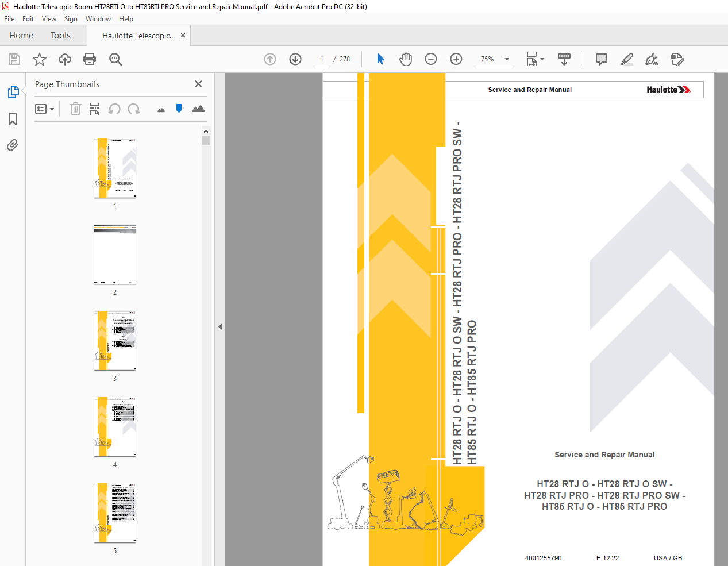Screen dimensions: 728x566
Task: Select page 4 thumbnail
Action: (x=115, y=427)
